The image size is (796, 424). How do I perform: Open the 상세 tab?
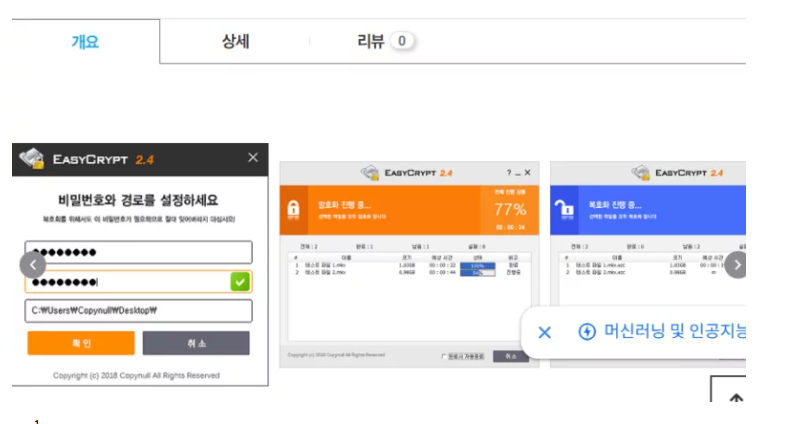pos(235,41)
